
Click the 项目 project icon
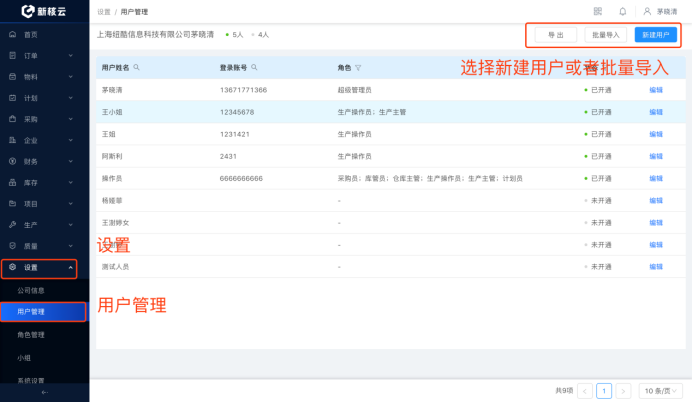click(x=12, y=204)
